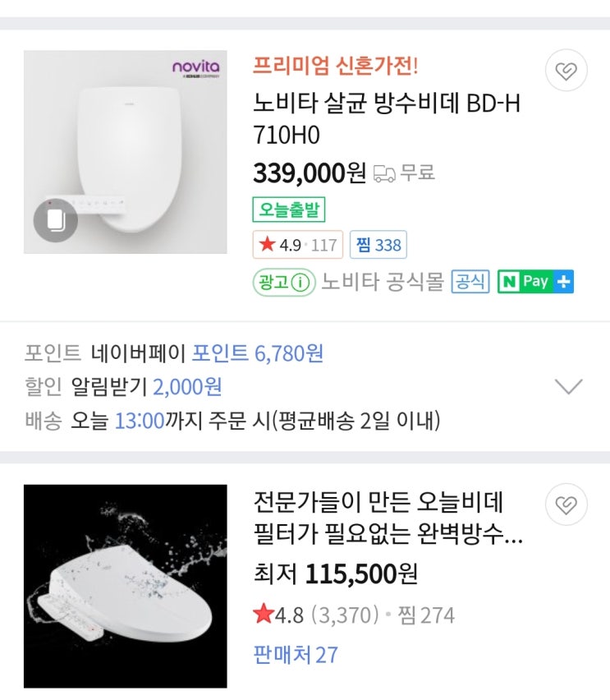Click the 판매처 27 sellers link
610x700 pixels.
(296, 655)
